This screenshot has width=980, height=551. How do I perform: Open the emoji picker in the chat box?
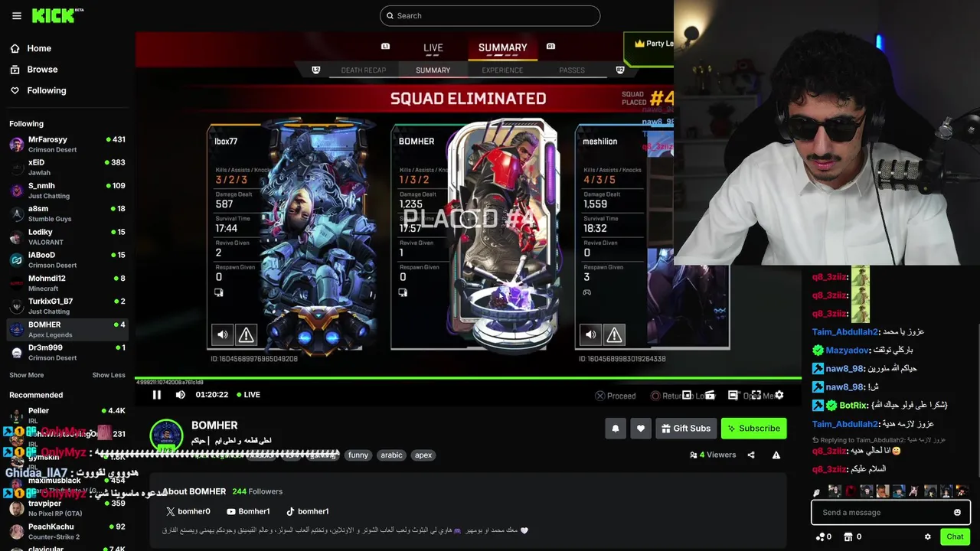pos(957,512)
